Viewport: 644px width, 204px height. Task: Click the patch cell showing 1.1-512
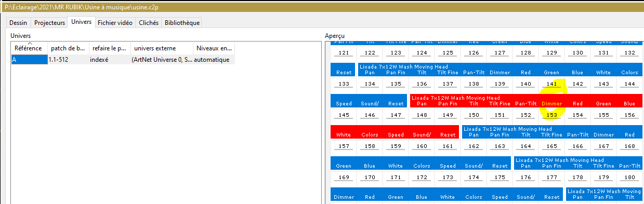click(68, 60)
